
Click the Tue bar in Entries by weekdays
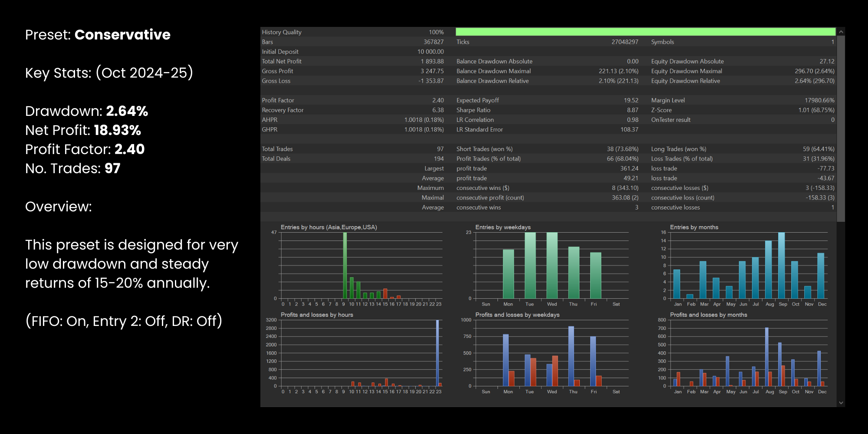(530, 265)
